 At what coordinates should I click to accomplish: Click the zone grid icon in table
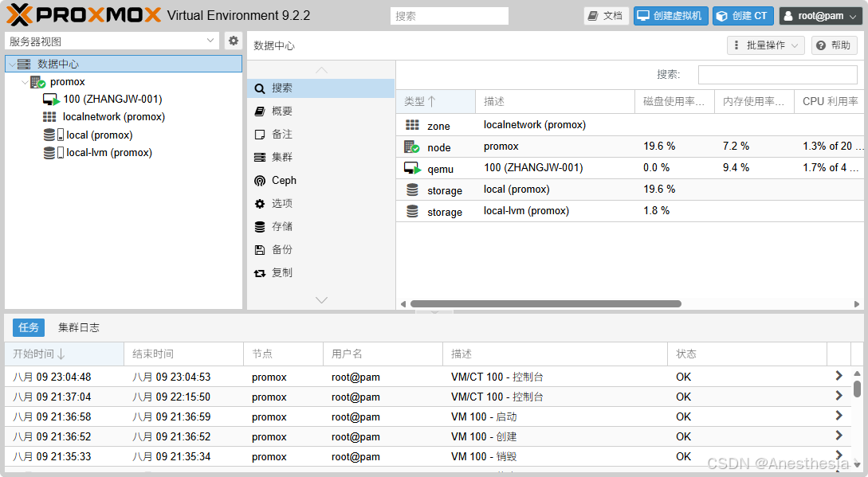412,125
